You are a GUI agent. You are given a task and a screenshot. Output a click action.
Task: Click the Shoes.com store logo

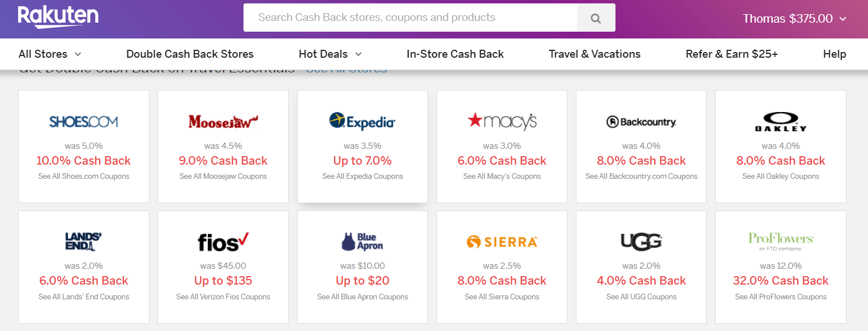(84, 122)
